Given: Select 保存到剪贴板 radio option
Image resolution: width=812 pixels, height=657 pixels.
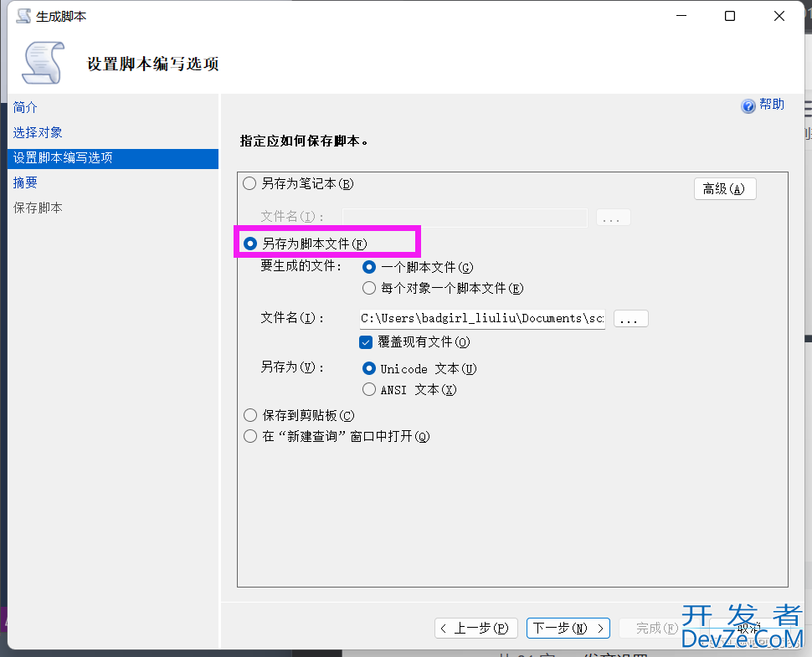Looking at the screenshot, I should pyautogui.click(x=250, y=415).
